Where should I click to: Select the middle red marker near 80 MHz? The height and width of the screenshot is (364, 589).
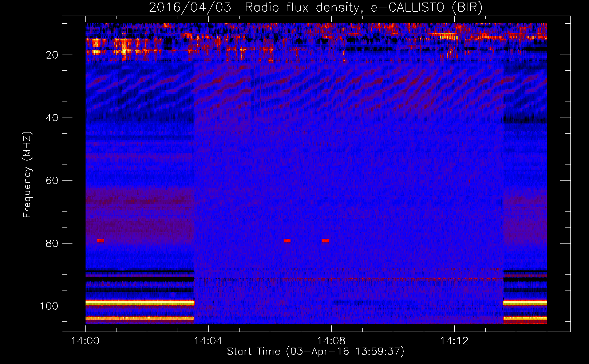click(x=287, y=241)
